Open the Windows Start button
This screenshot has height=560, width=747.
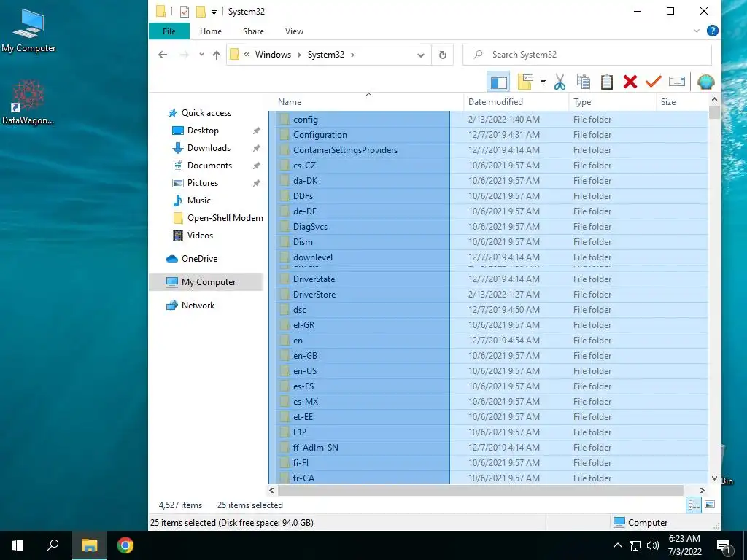tap(18, 545)
